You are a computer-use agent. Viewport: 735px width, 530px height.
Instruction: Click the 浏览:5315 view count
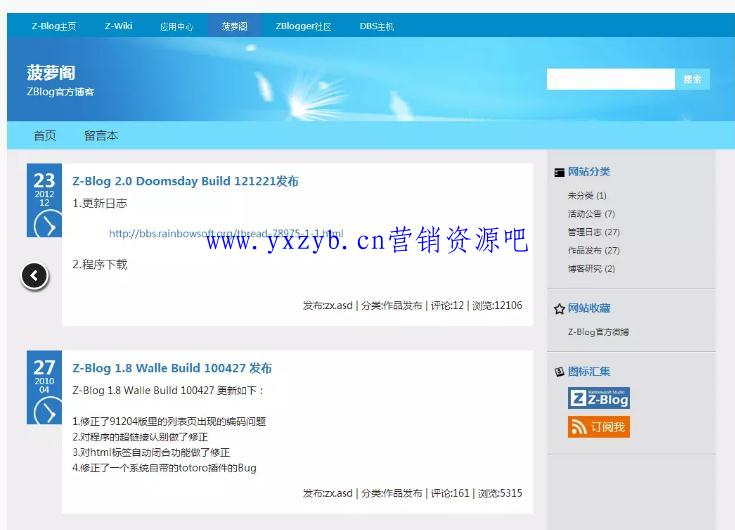[500, 493]
